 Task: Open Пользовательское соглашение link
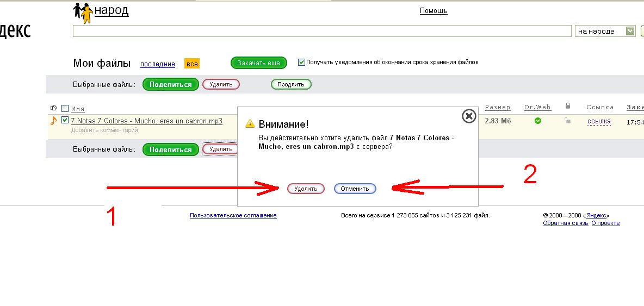pyautogui.click(x=233, y=215)
